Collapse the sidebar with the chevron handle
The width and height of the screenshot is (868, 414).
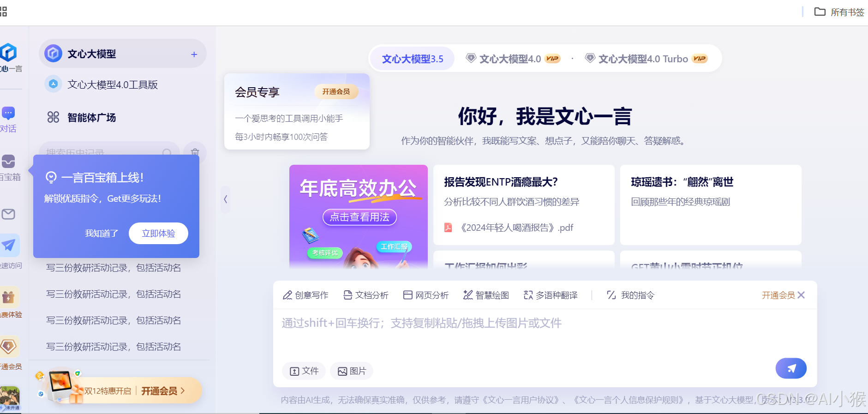tap(225, 199)
